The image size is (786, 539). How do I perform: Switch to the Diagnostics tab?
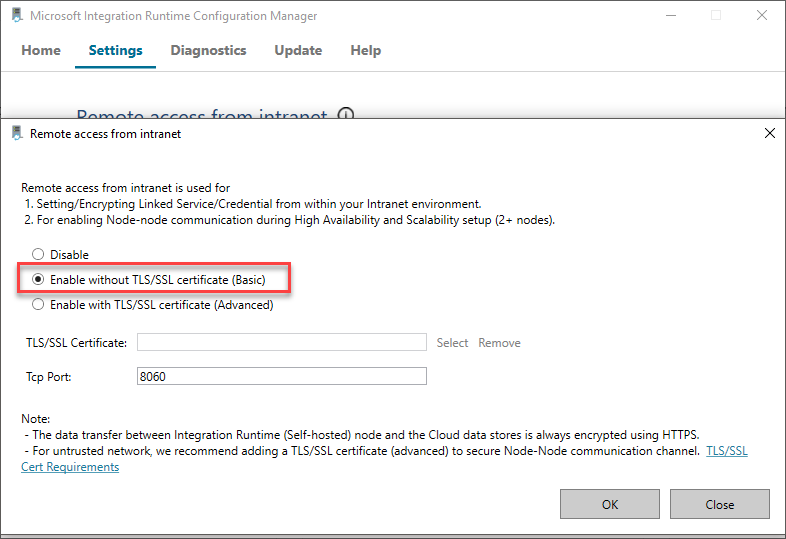pyautogui.click(x=208, y=50)
